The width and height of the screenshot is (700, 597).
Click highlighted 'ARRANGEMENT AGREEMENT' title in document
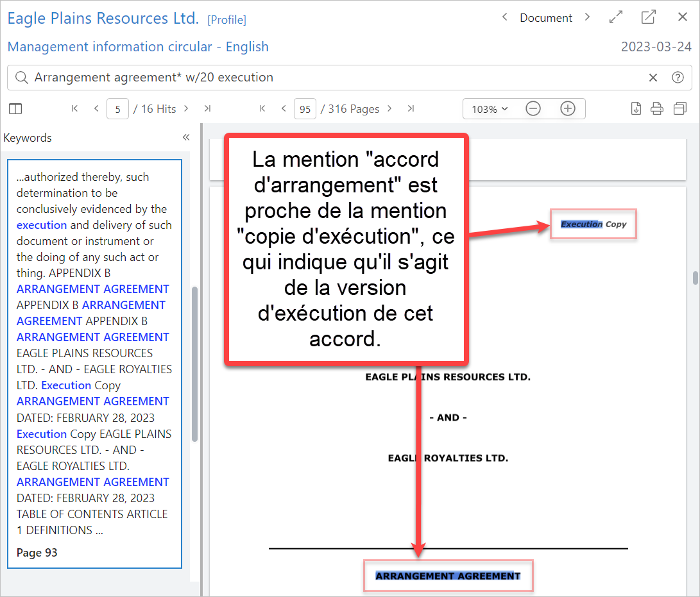[x=448, y=576]
